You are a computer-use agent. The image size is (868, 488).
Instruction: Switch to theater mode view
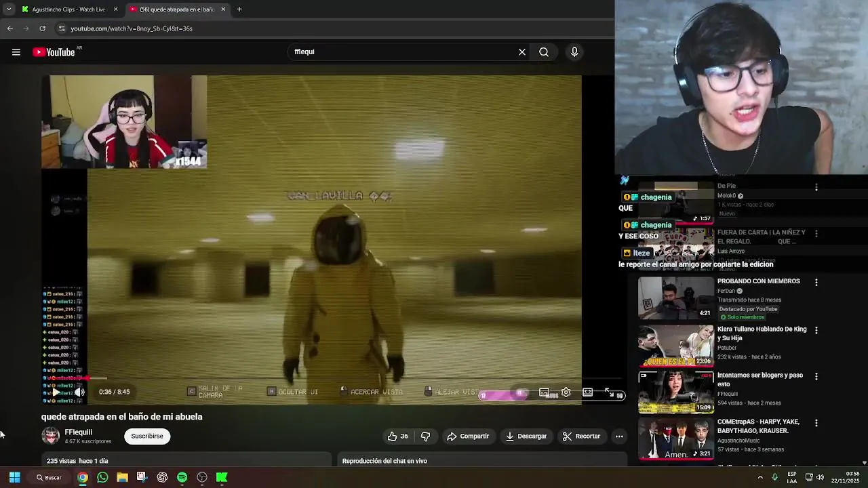(x=587, y=392)
